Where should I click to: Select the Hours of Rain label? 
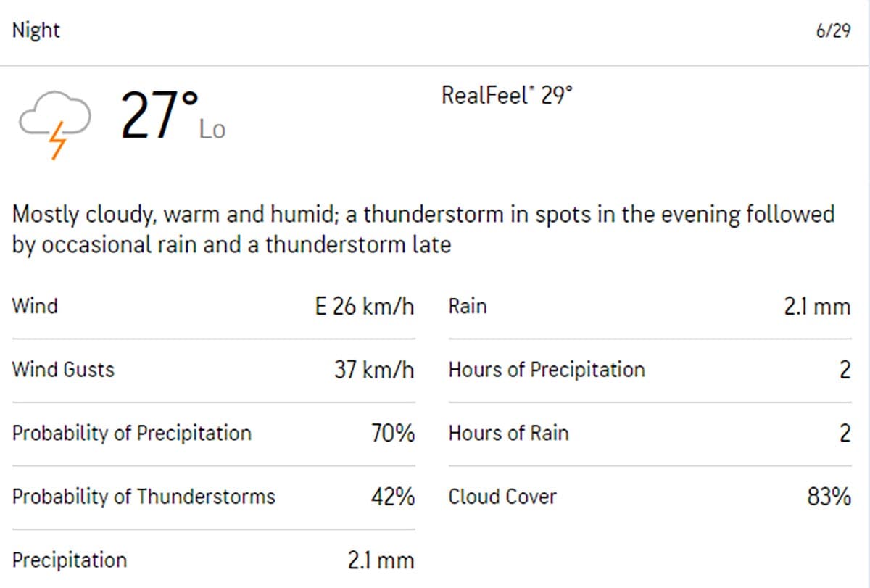pos(508,434)
